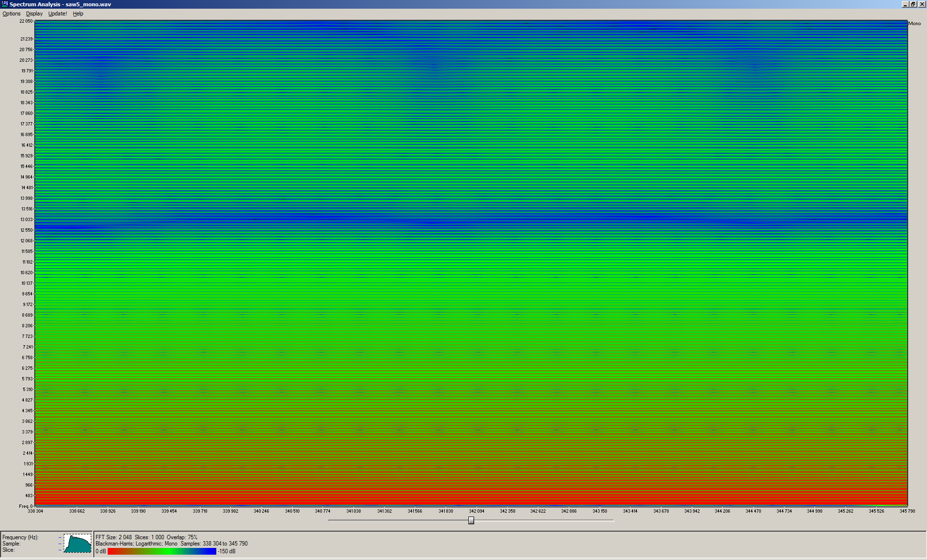The image size is (927, 560).
Task: Click the Update! menu item
Action: (x=57, y=14)
